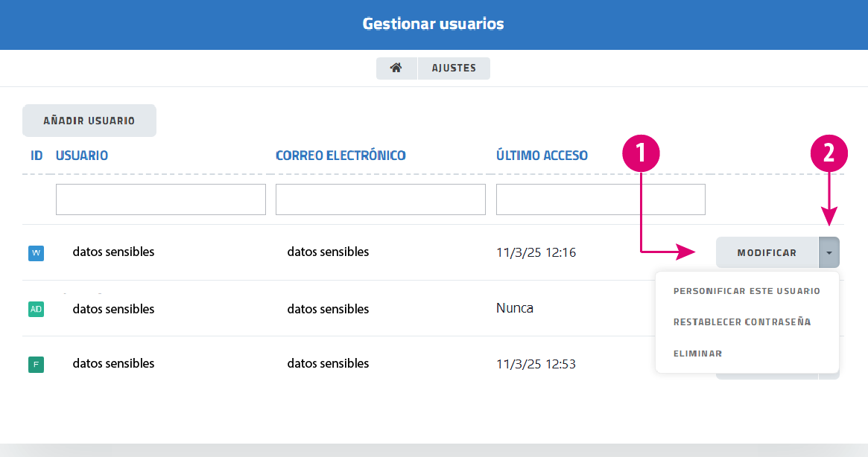Click the pink number 1 marker
This screenshot has width=868, height=457.
(641, 153)
